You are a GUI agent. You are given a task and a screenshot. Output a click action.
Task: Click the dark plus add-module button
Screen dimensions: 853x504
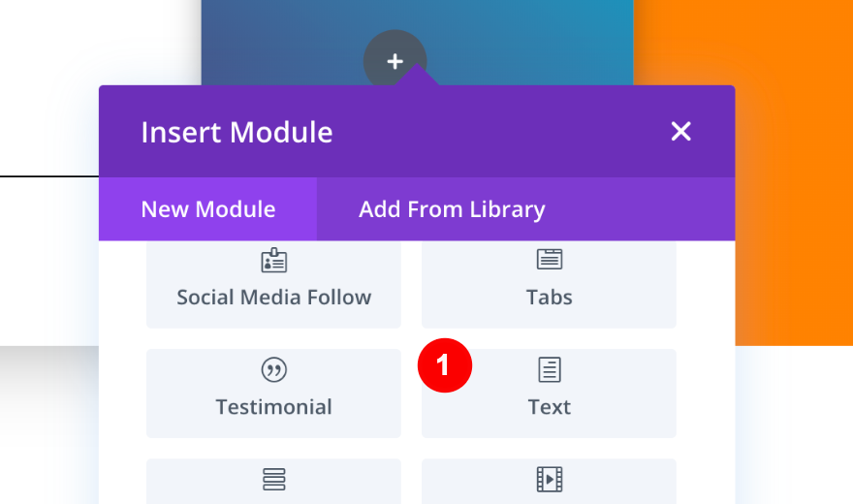coord(395,61)
